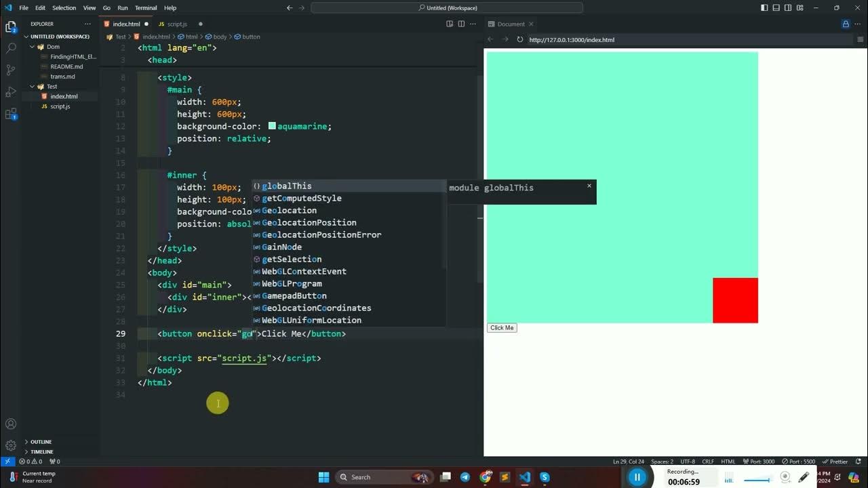This screenshot has height=488, width=868.
Task: Go back using title bar navigation arrow
Action: tap(290, 7)
